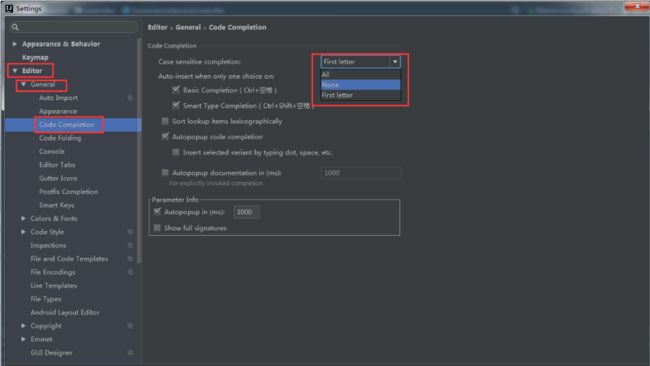The height and width of the screenshot is (366, 650).
Task: Click project-level icon beside File Encodings
Action: point(130,272)
